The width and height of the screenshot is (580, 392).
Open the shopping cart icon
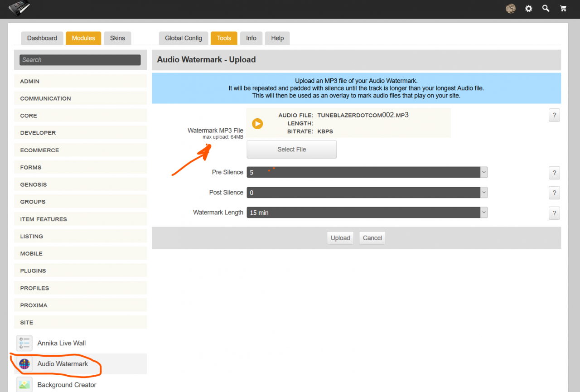(x=563, y=9)
